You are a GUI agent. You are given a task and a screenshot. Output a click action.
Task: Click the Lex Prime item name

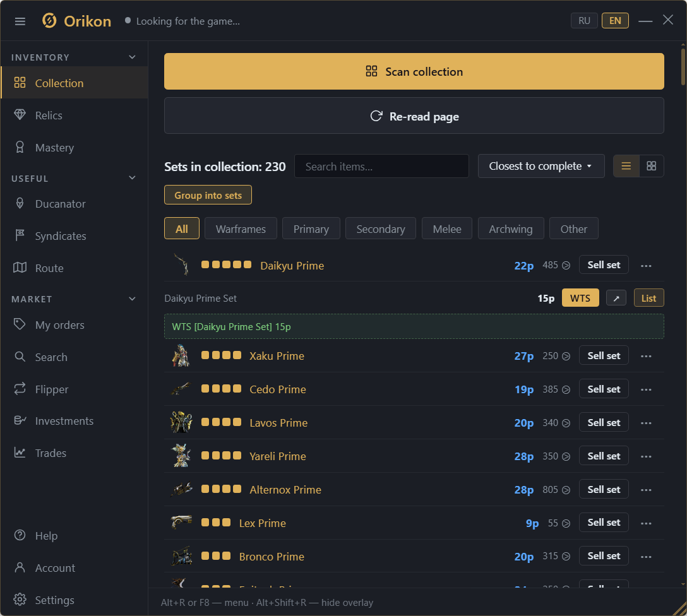[263, 523]
